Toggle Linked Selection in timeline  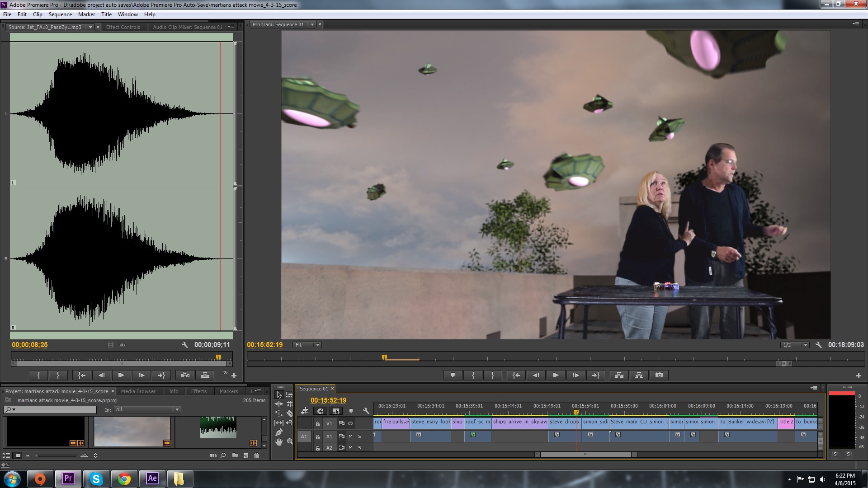[x=335, y=411]
